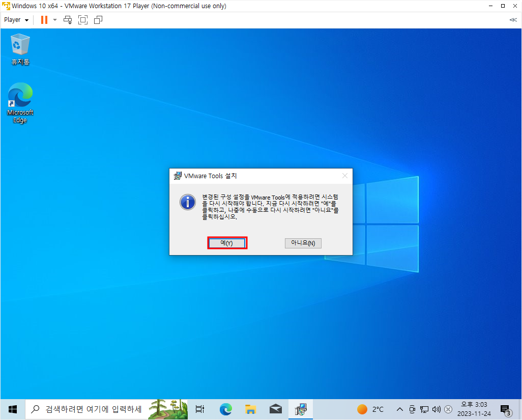Select the VMware Tools installer taskbar icon
This screenshot has height=420, width=522.
coord(301,409)
